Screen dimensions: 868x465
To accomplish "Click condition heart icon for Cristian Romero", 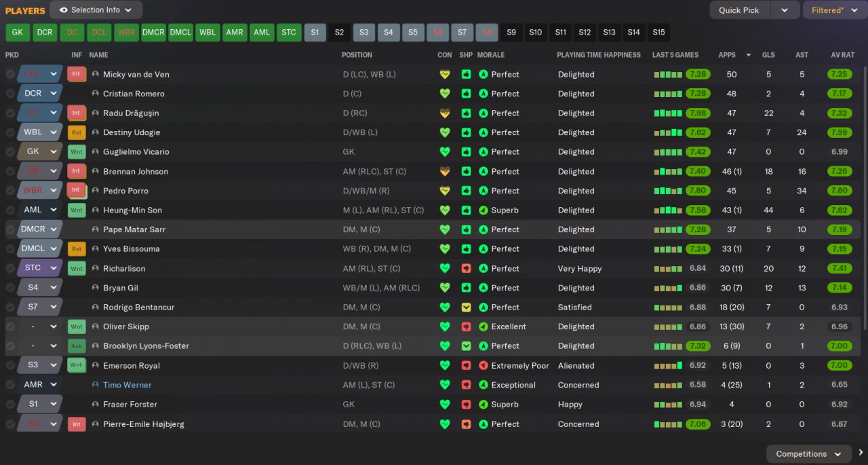I will tap(445, 94).
